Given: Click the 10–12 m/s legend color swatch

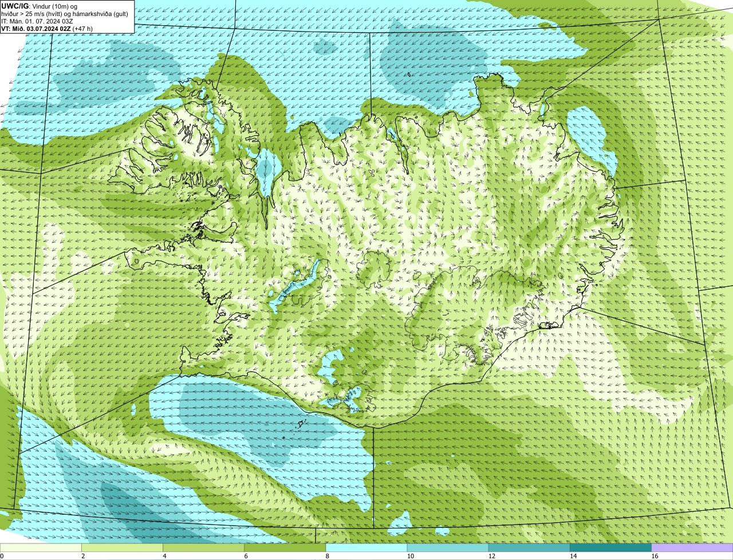Looking at the screenshot, I should coord(448,547).
